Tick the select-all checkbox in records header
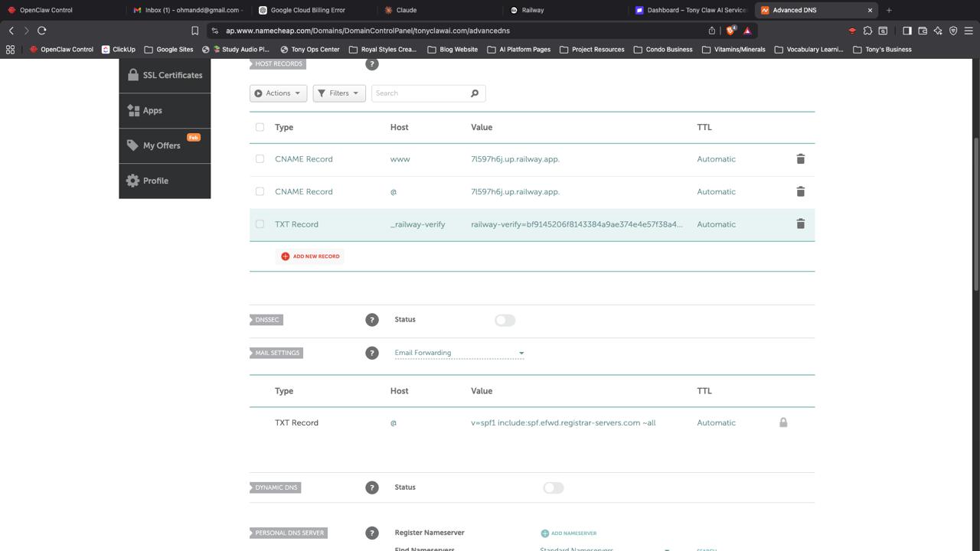 click(x=260, y=127)
